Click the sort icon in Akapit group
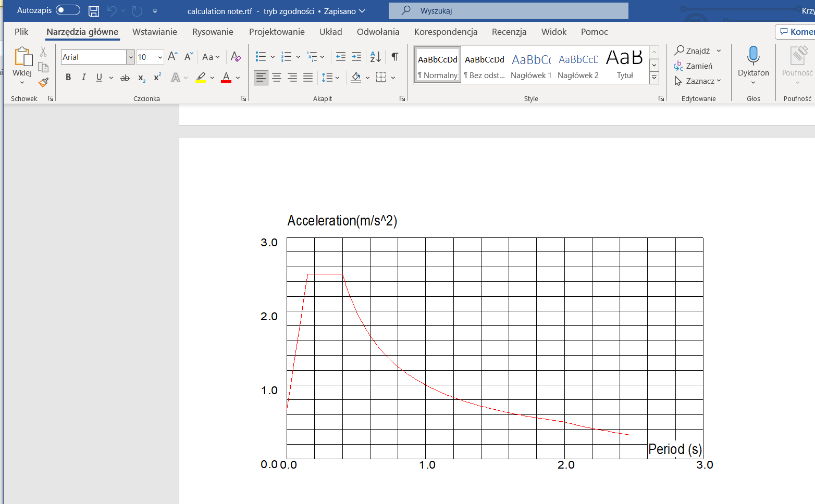This screenshot has height=504, width=815. [375, 57]
